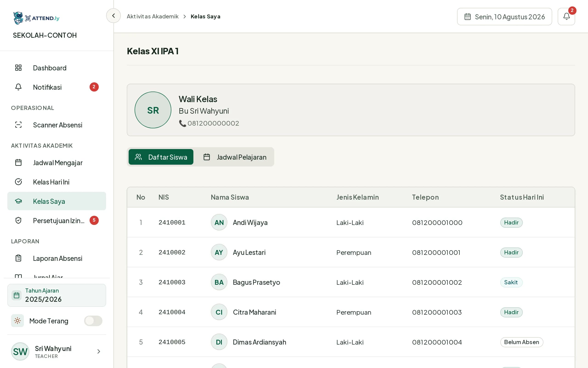588x368 pixels.
Task: Click the Kelas Hari Ini check icon
Action: click(18, 181)
